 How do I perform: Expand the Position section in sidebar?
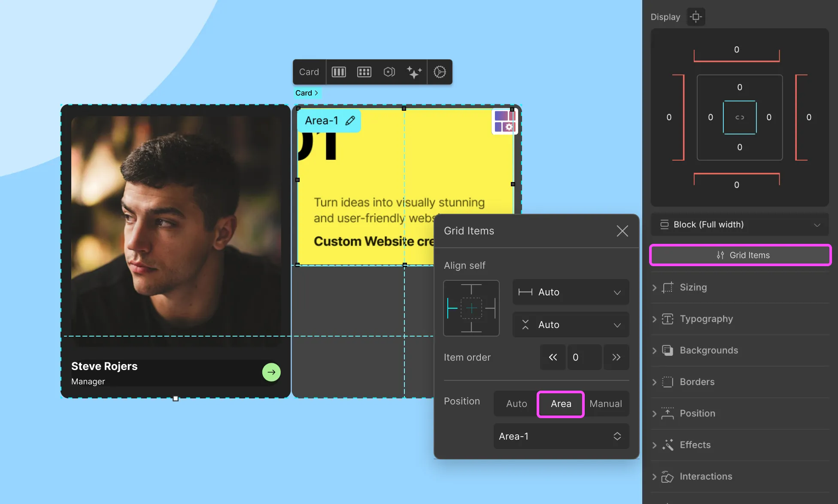point(740,413)
